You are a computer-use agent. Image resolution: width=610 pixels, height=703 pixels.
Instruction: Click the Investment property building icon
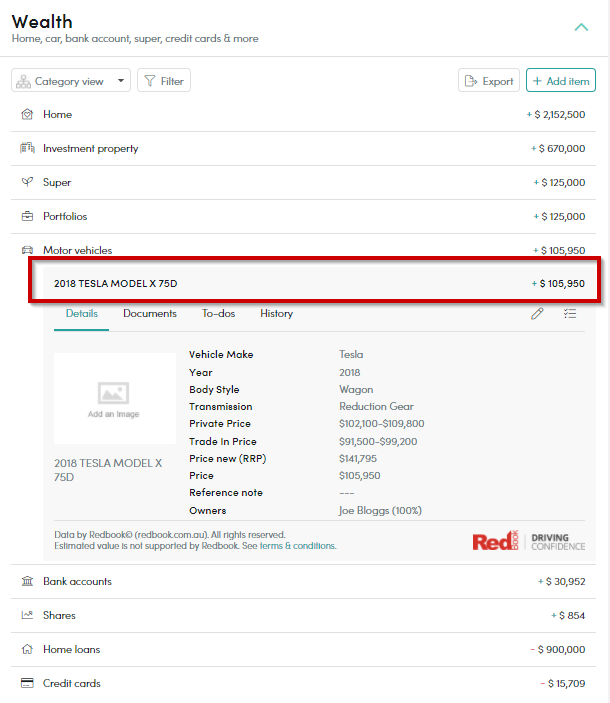point(27,148)
